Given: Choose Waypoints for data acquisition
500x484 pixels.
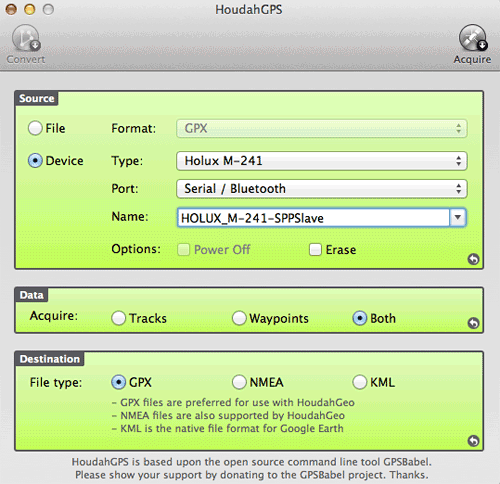Looking at the screenshot, I should pos(239,318).
